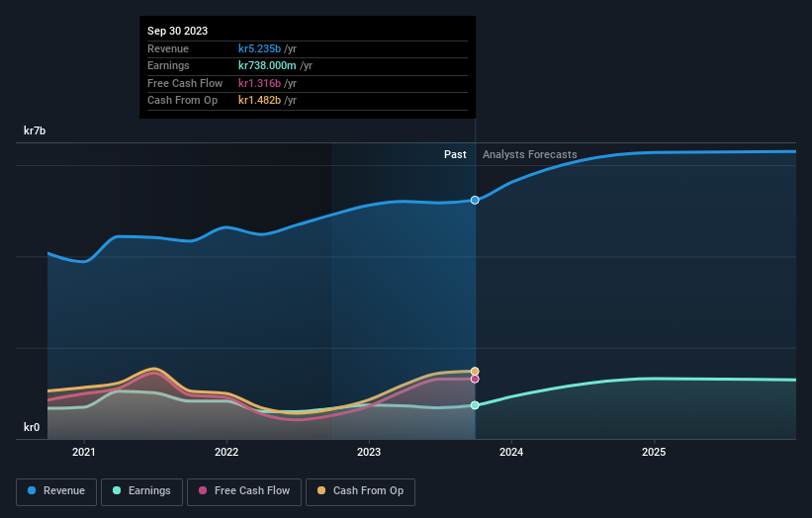Toggle the Earnings legend series
Viewport: 812px width, 518px height.
click(141, 491)
